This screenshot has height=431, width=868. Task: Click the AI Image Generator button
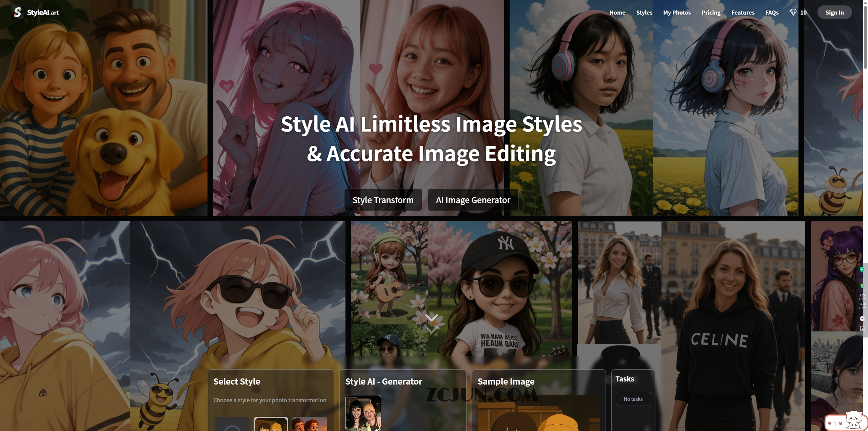(473, 200)
